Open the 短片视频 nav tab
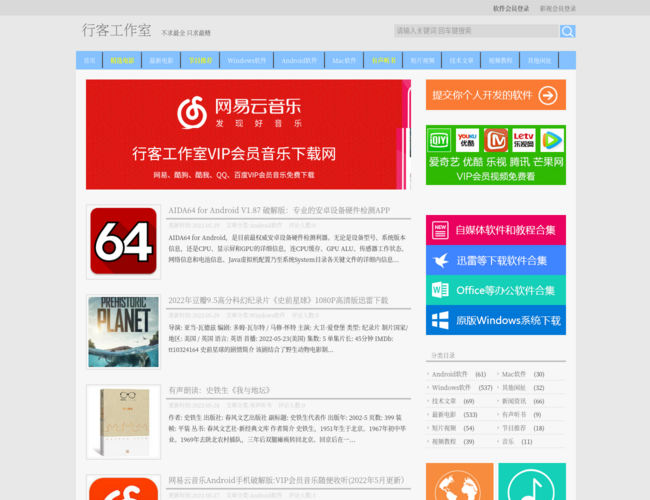650x500 pixels. pos(422,61)
